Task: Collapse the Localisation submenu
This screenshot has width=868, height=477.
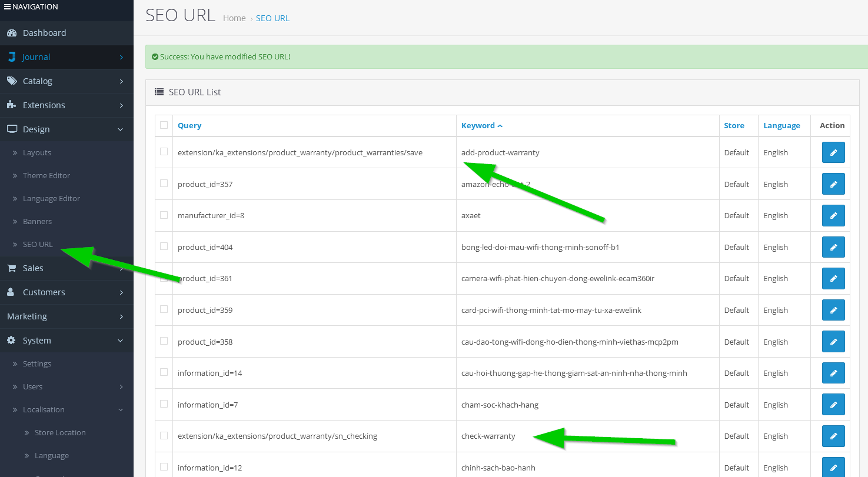Action: [121, 410]
